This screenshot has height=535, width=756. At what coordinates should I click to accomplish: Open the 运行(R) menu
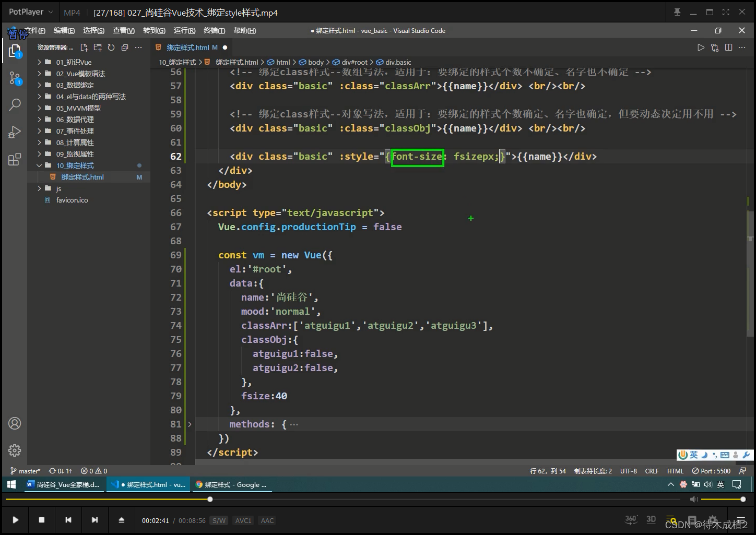[x=184, y=30]
